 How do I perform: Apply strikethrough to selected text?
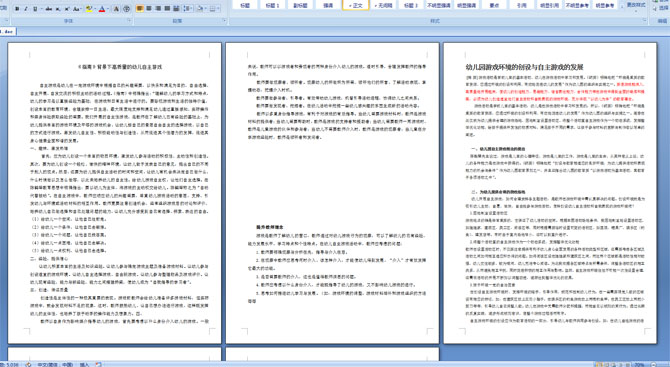click(49, 9)
